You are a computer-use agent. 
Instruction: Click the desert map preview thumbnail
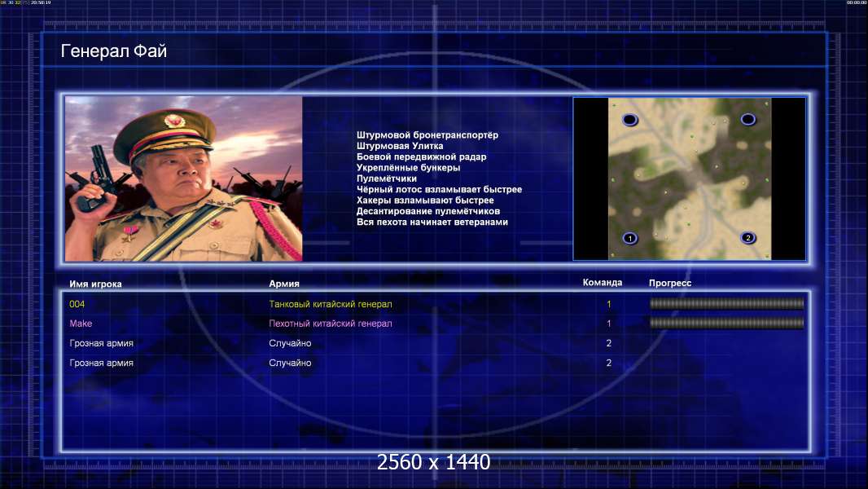(x=689, y=178)
